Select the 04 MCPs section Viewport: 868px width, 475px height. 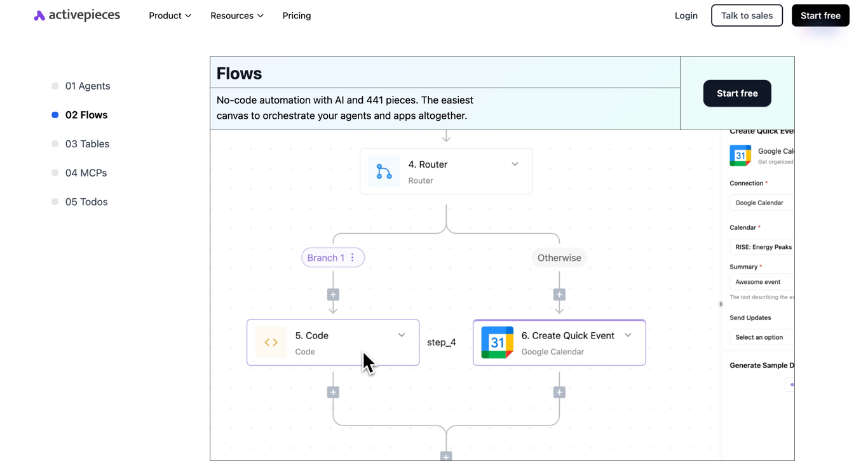point(86,173)
